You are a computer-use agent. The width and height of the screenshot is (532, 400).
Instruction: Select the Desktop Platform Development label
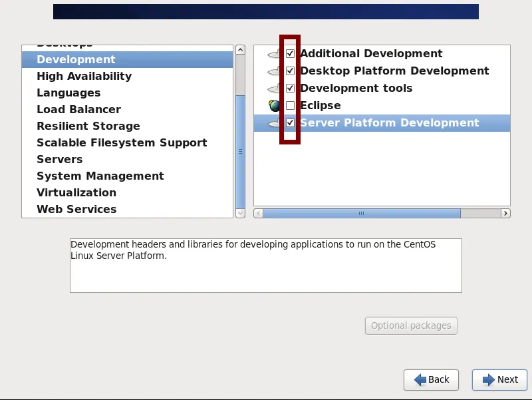tap(394, 71)
